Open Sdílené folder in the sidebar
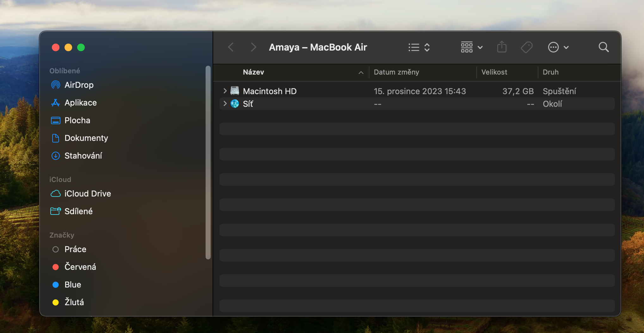 tap(71, 211)
